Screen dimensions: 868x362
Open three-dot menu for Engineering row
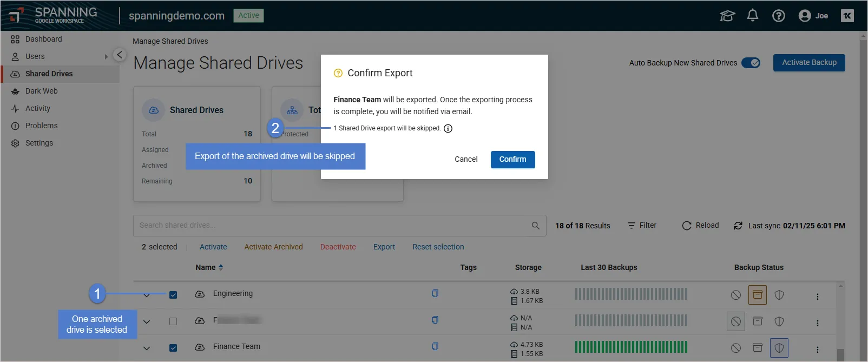(x=817, y=297)
